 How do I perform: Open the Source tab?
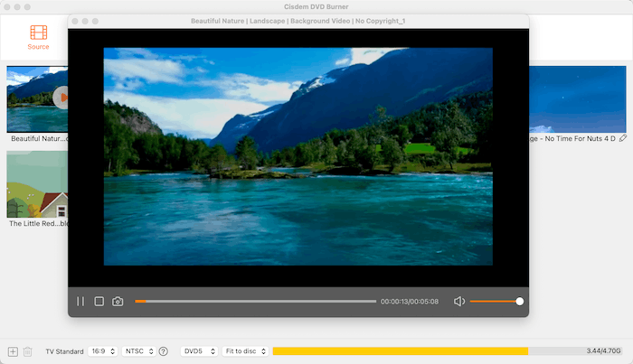[x=39, y=37]
